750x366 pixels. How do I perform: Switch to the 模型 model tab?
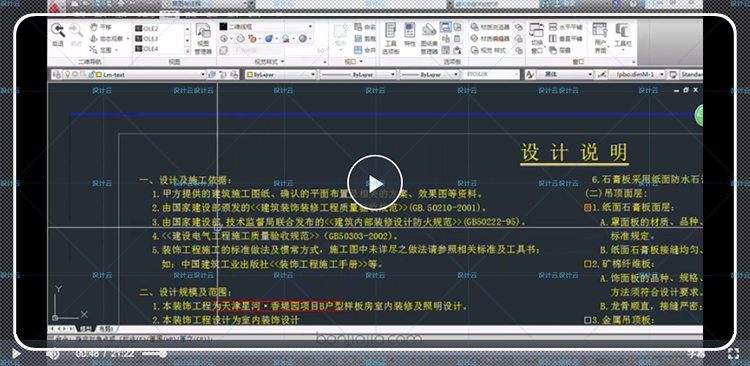click(x=85, y=329)
